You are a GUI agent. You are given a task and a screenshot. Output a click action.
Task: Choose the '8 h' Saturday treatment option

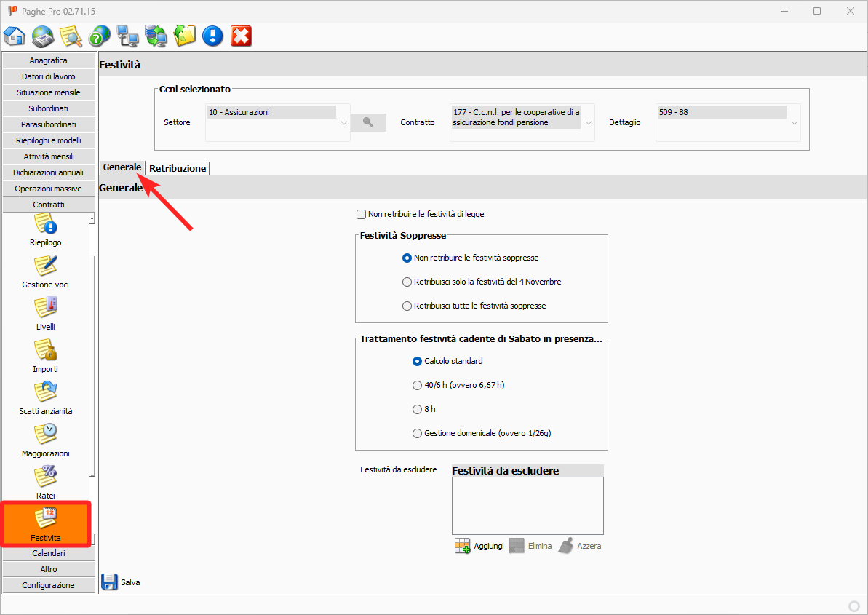(x=418, y=409)
